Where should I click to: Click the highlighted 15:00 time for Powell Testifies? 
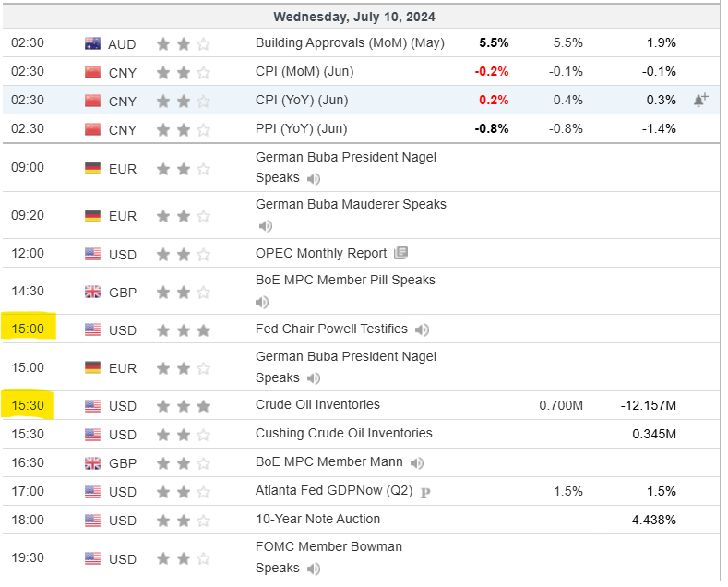[x=28, y=329]
